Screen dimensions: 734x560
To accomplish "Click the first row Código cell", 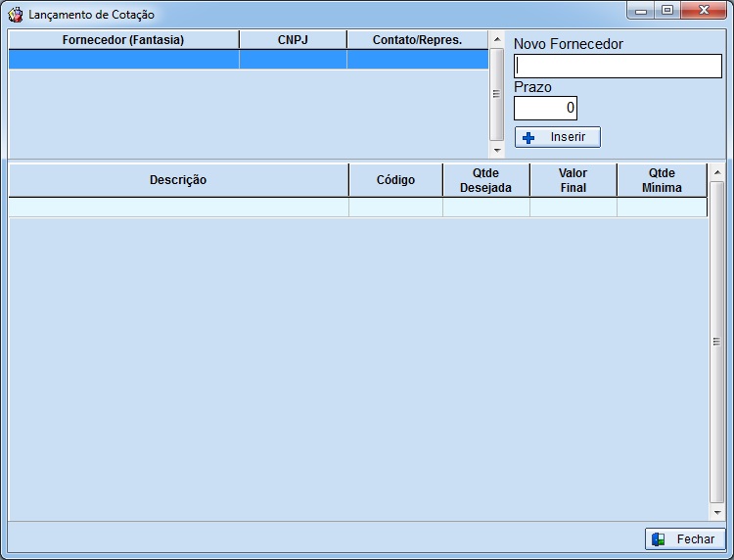I will (x=395, y=208).
